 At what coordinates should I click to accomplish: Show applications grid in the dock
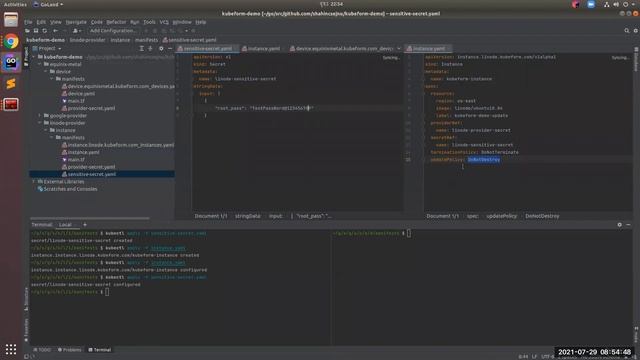coord(11,349)
